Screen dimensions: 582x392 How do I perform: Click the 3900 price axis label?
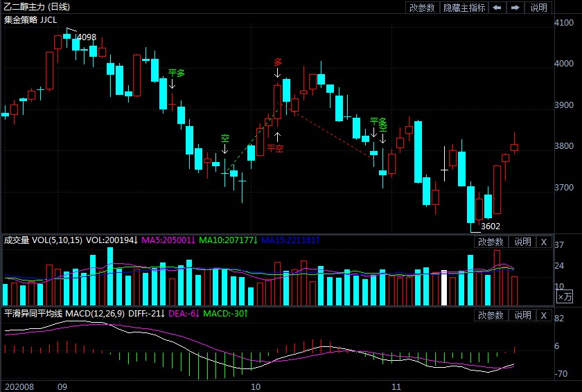tap(564, 105)
